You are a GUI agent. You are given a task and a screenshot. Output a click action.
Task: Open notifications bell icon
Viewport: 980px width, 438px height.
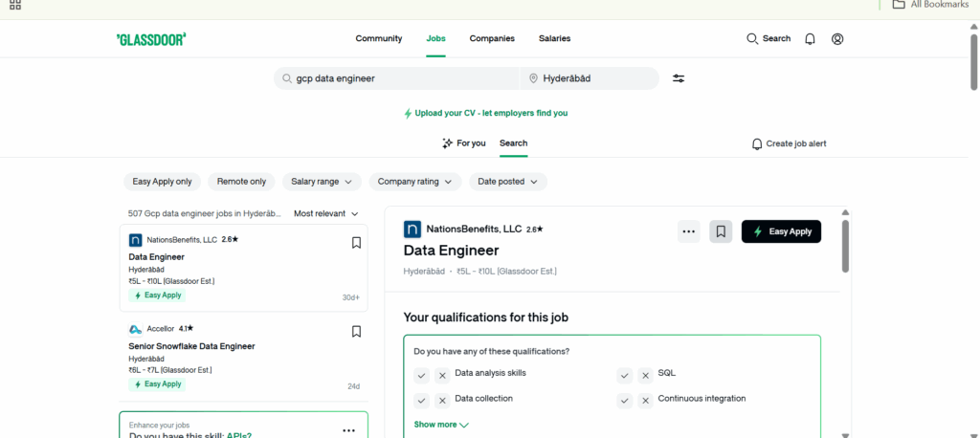pyautogui.click(x=811, y=39)
